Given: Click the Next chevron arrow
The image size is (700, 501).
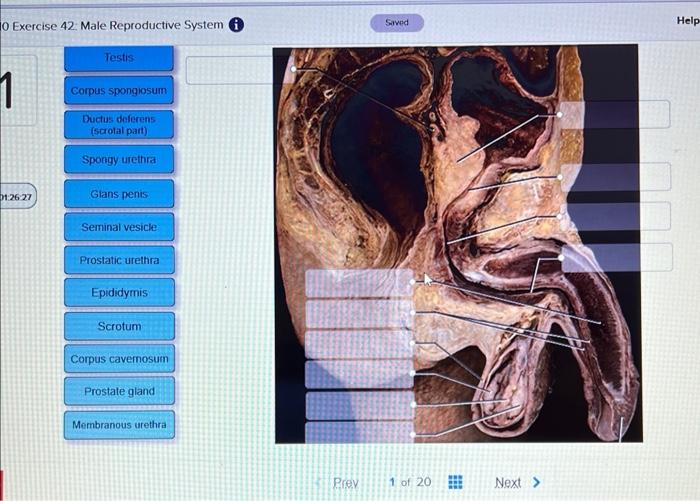Looking at the screenshot, I should coord(537,482).
